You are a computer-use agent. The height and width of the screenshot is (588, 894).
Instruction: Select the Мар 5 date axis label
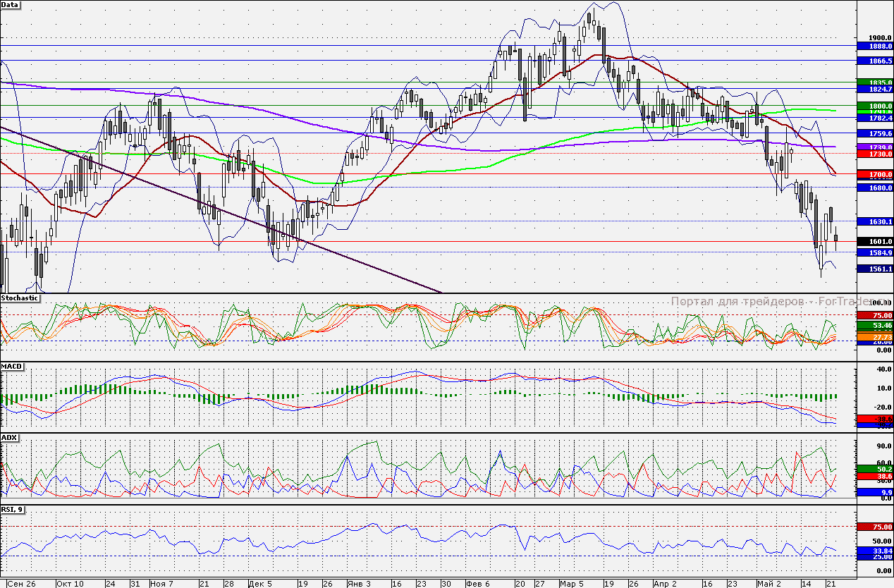[x=572, y=584]
